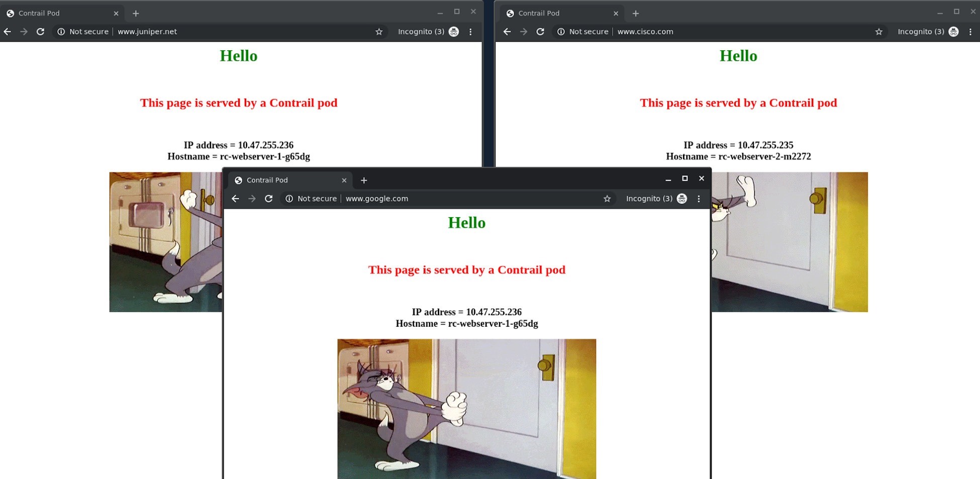Open site info icon for juniper.net
Viewport: 980px width, 479px height.
pyautogui.click(x=61, y=32)
